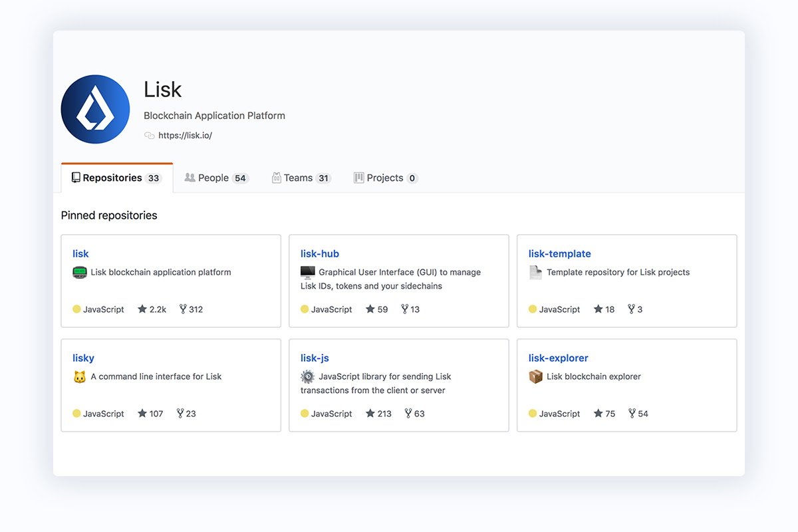
Task: Click the 2.2k stars count on lisk
Action: point(158,309)
